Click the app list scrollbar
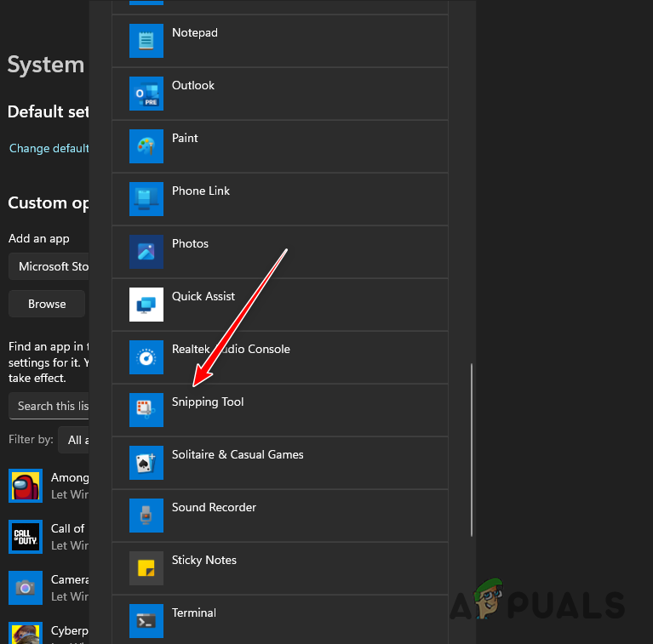Image resolution: width=653 pixels, height=644 pixels. click(472, 450)
